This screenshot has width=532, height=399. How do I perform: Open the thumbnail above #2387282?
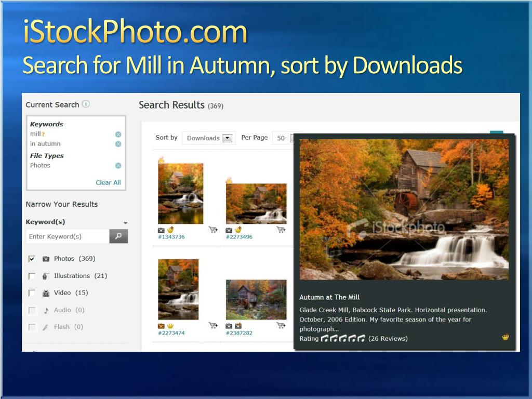[256, 300]
